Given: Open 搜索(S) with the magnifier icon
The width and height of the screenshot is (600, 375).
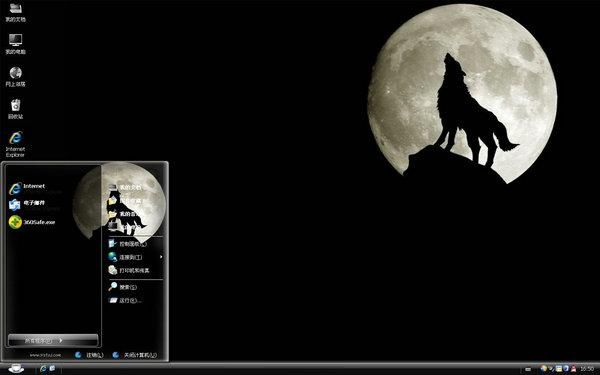Looking at the screenshot, I should pos(122,287).
